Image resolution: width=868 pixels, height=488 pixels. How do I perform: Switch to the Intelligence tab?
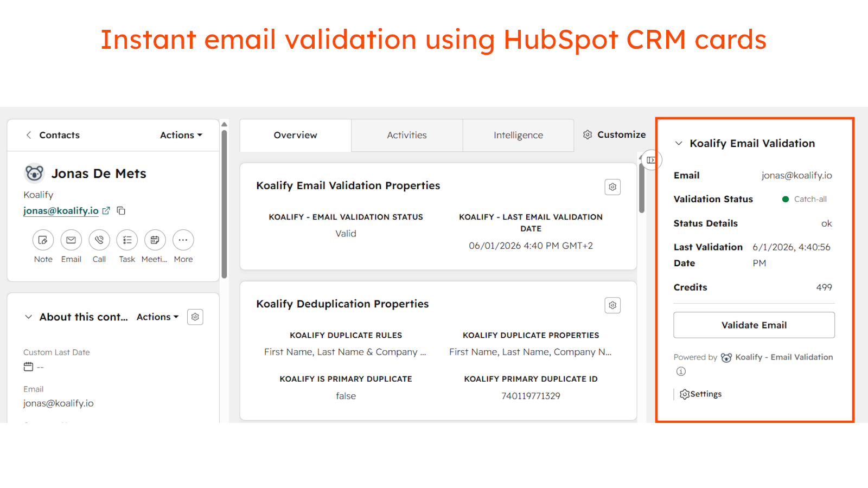point(518,135)
